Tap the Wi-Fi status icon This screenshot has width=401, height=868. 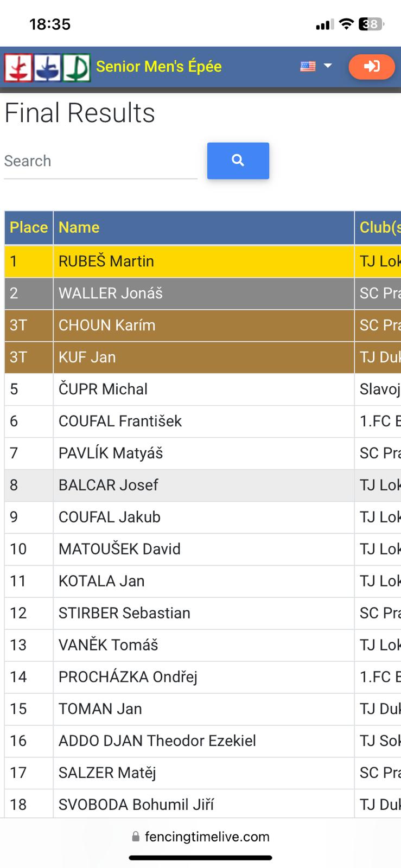tap(346, 24)
